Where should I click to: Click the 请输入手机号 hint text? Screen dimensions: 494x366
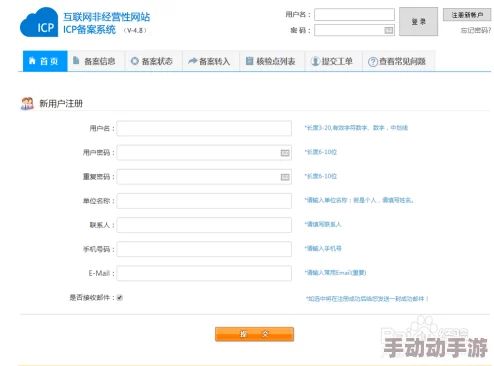(323, 248)
